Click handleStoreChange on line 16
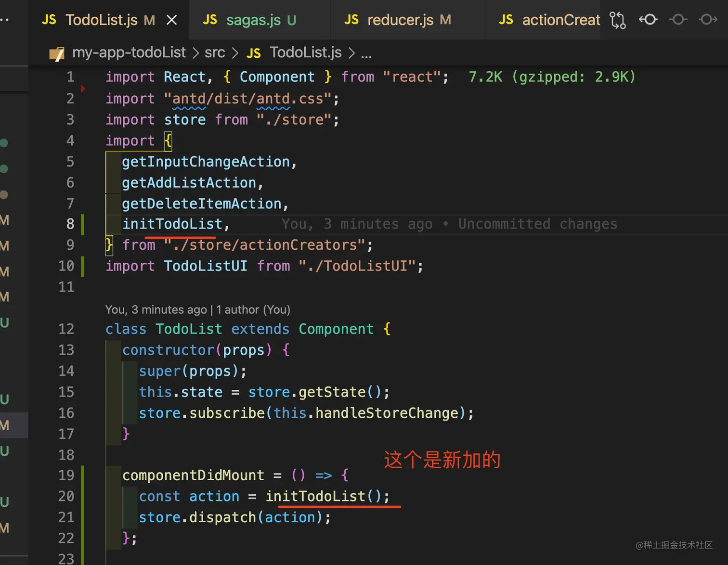This screenshot has width=728, height=565. (387, 413)
